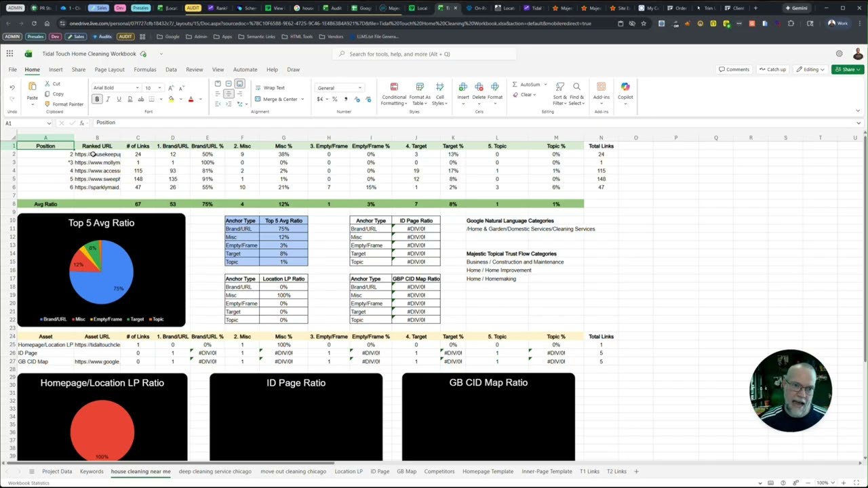Click the insert function fx icon
The image size is (868, 488).
coord(81,123)
